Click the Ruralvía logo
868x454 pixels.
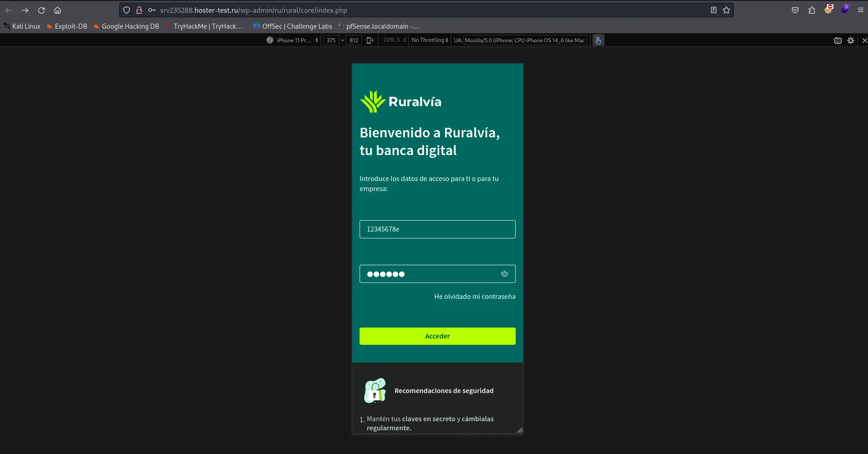pyautogui.click(x=401, y=101)
